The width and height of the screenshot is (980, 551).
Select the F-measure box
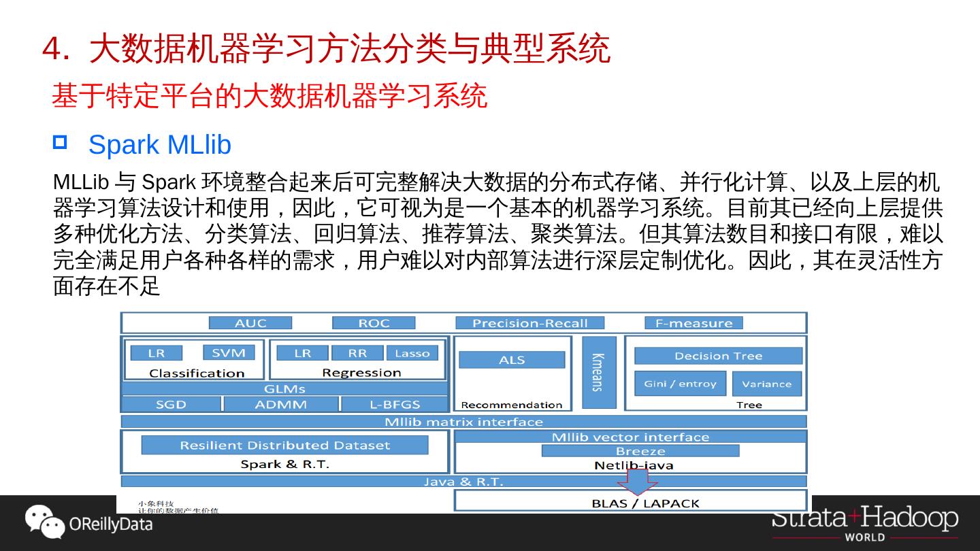pyautogui.click(x=693, y=322)
